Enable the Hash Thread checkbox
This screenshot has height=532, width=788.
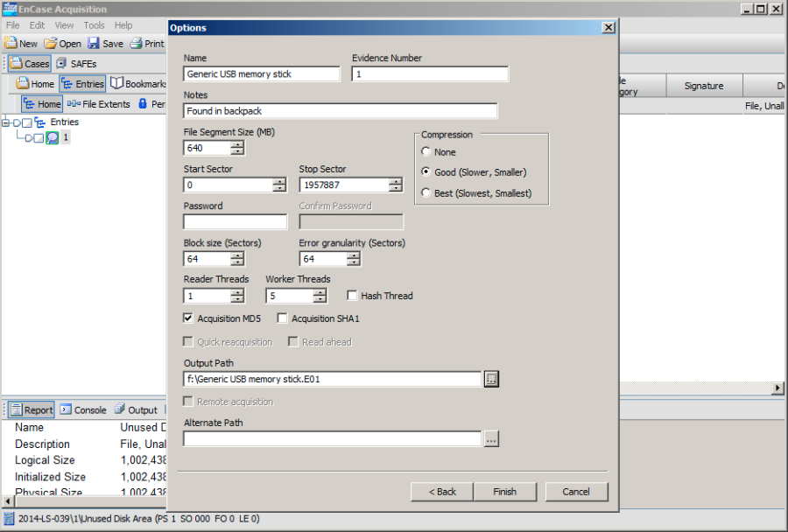(352, 295)
